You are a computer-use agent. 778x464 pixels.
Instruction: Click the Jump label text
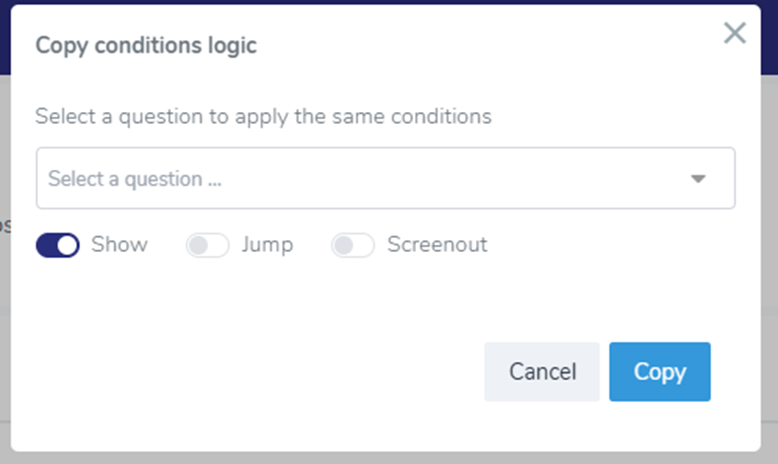point(267,244)
